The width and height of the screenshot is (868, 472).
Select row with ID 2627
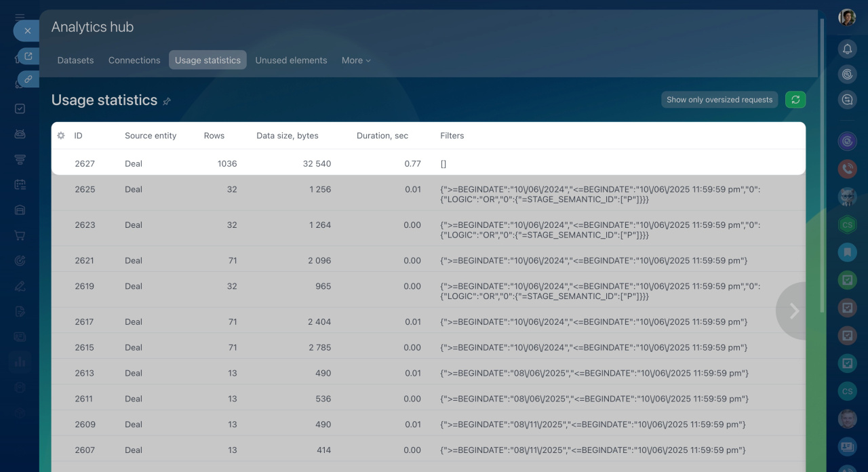click(85, 163)
